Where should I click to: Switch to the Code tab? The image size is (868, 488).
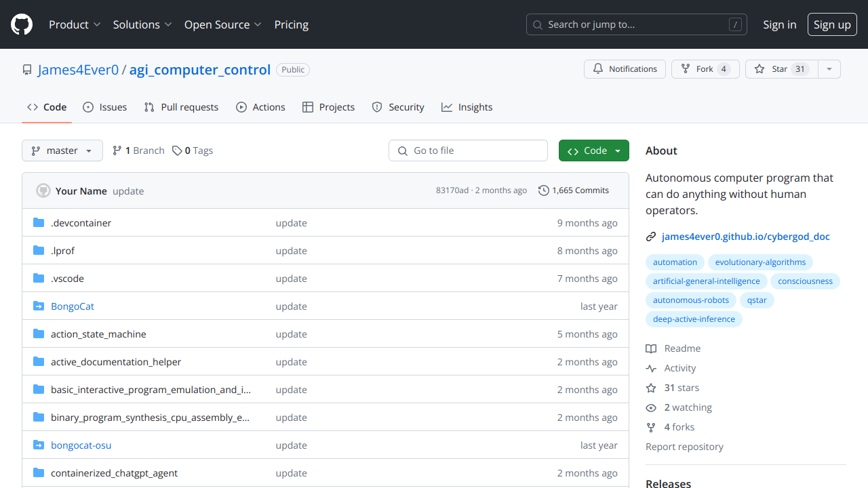click(x=47, y=107)
